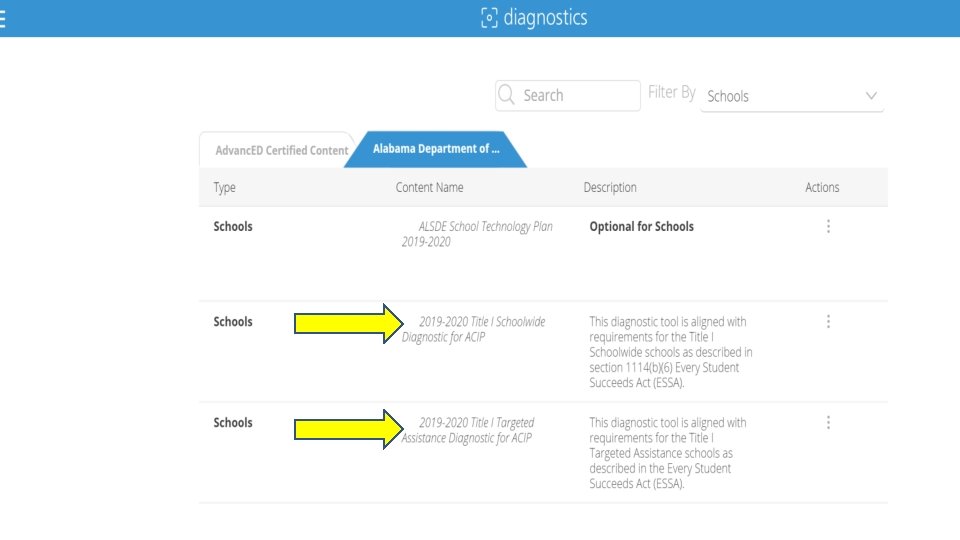Click the Content Name column header
The image size is (960, 540).
point(430,187)
